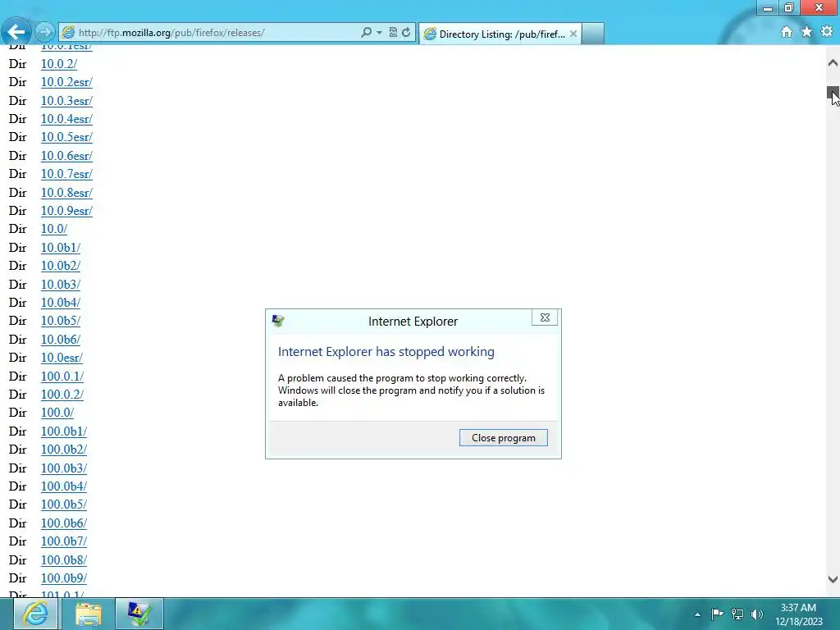
Task: Open the 100.0b1/ directory link
Action: pos(64,431)
